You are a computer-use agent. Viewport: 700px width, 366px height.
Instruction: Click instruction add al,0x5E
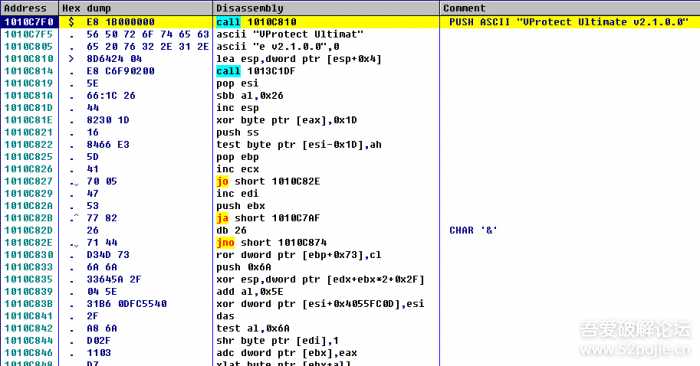point(250,292)
